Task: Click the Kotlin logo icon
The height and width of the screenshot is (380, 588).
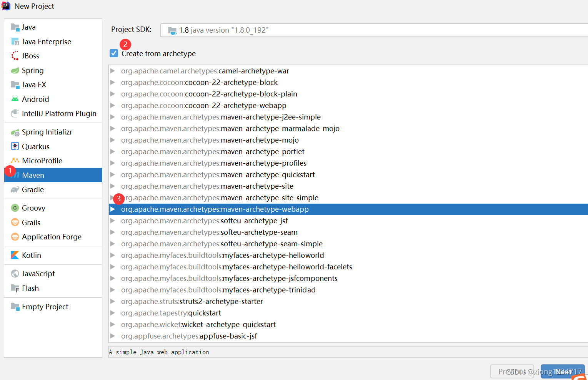Action: (15, 255)
